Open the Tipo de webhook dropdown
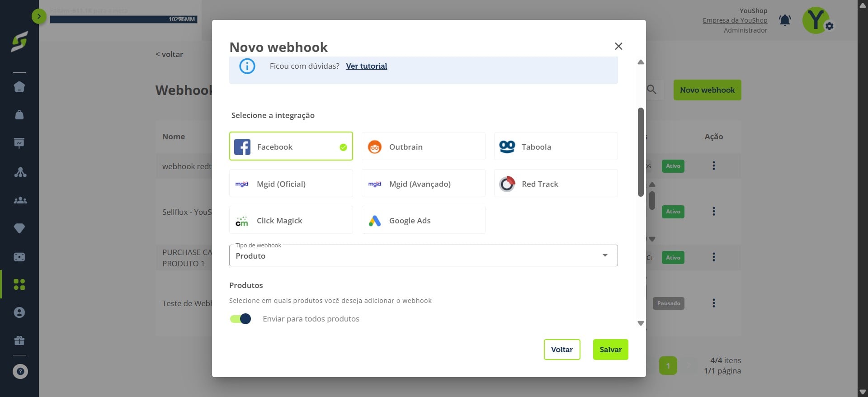Viewport: 868px width, 397px height. click(423, 255)
